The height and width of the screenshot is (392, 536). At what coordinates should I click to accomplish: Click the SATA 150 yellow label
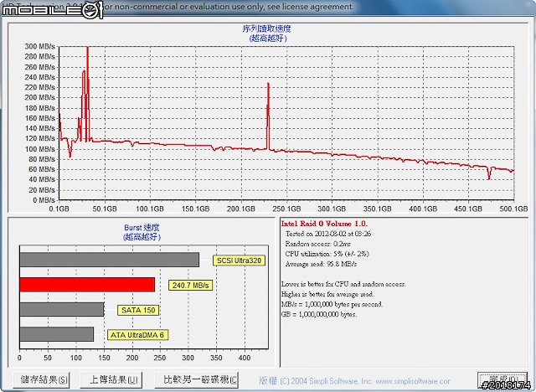pyautogui.click(x=138, y=310)
